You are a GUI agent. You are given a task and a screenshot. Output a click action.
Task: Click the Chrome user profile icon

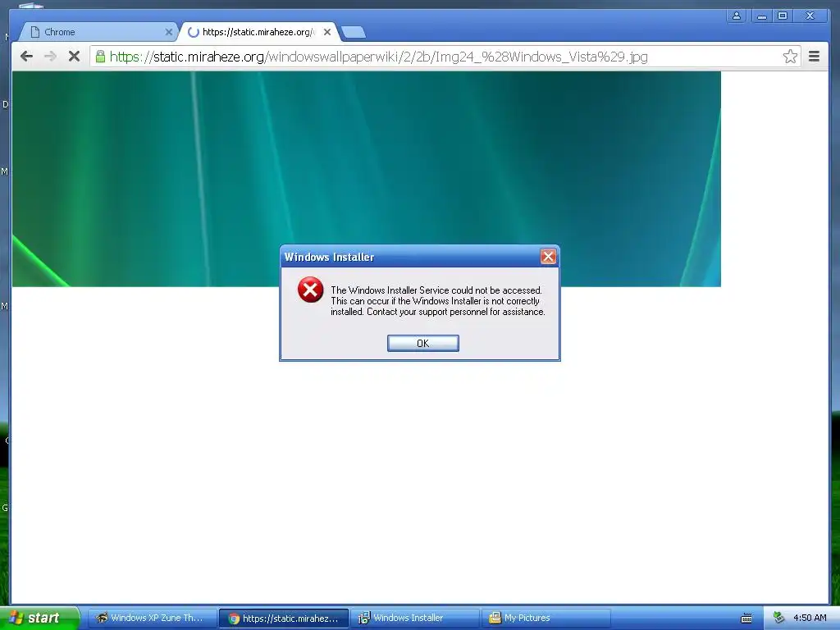coord(737,16)
